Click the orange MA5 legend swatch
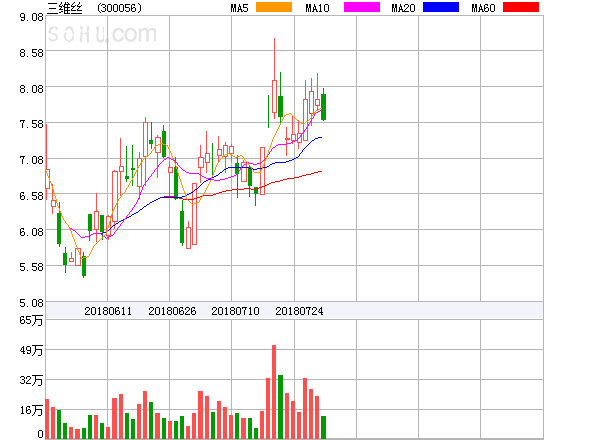 pos(274,7)
